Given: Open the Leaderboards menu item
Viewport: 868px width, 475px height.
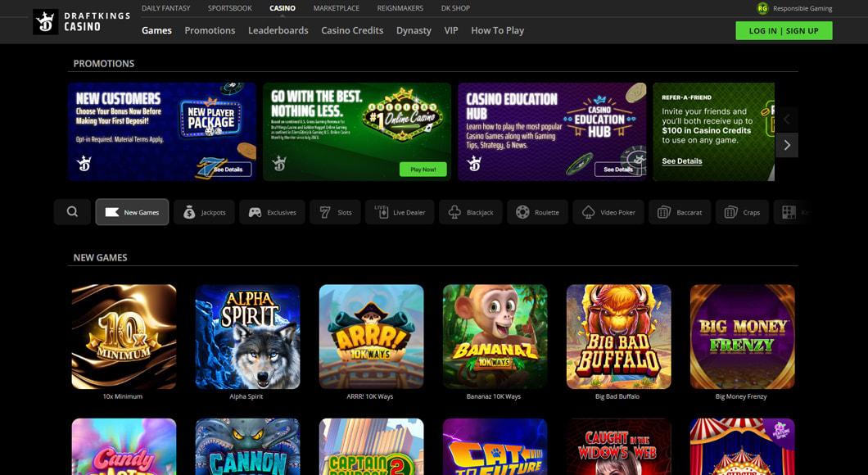Looking at the screenshot, I should [278, 30].
